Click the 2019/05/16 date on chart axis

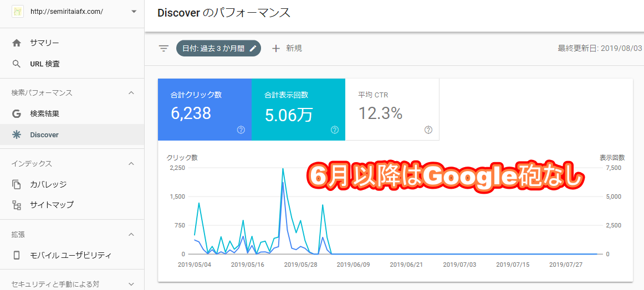pos(248,265)
